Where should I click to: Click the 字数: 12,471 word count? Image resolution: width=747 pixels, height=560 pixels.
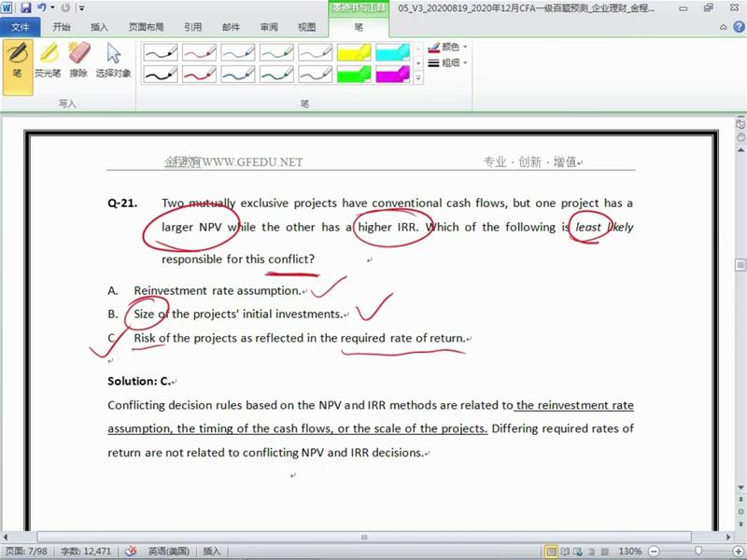click(85, 552)
